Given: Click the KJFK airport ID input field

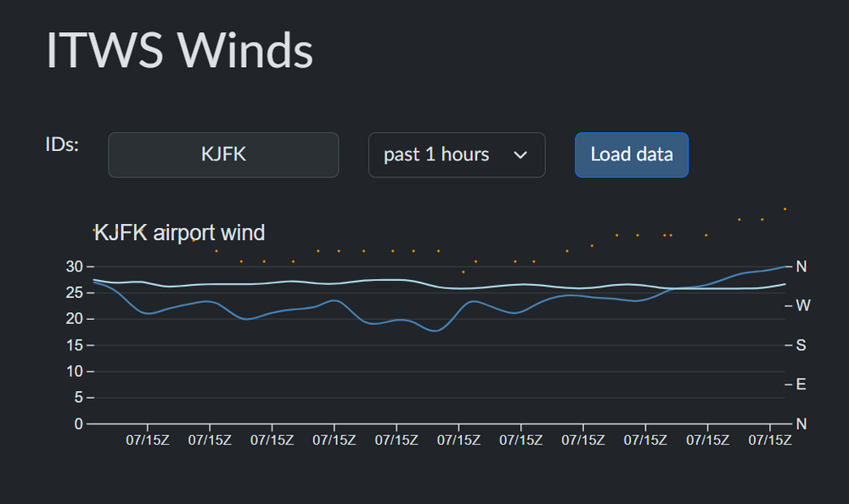Looking at the screenshot, I should 223,154.
